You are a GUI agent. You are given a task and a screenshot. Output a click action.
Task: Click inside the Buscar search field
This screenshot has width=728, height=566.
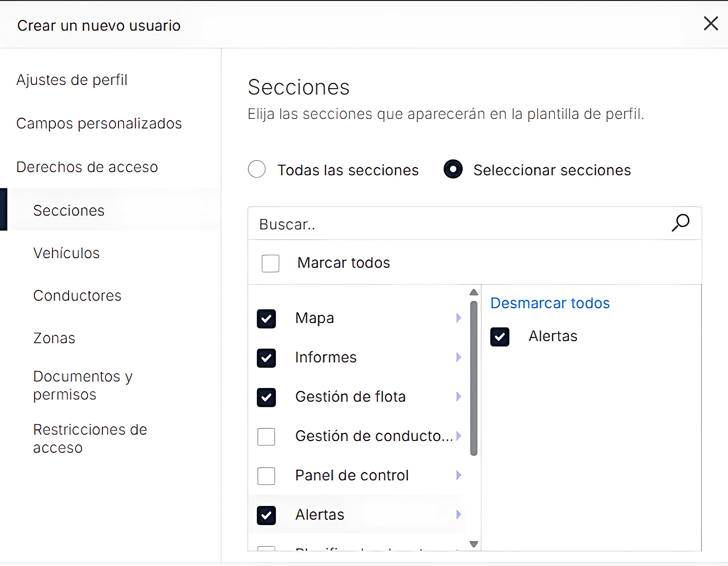pos(400,224)
